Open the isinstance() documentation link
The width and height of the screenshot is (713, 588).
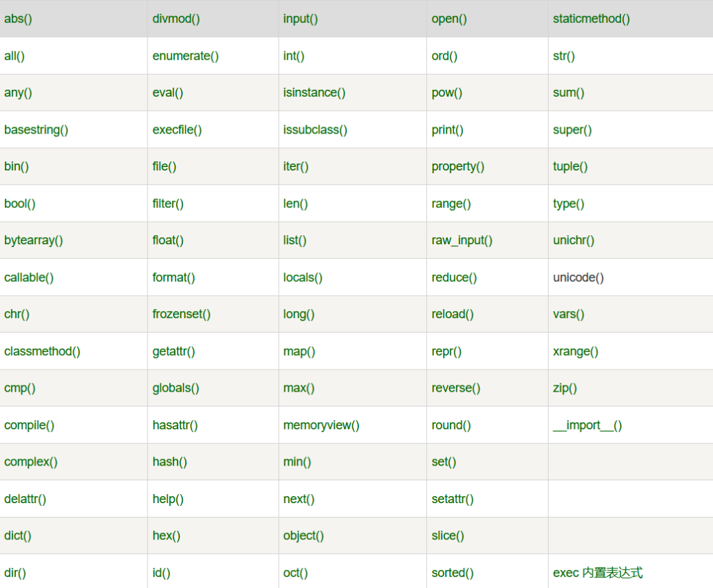314,93
